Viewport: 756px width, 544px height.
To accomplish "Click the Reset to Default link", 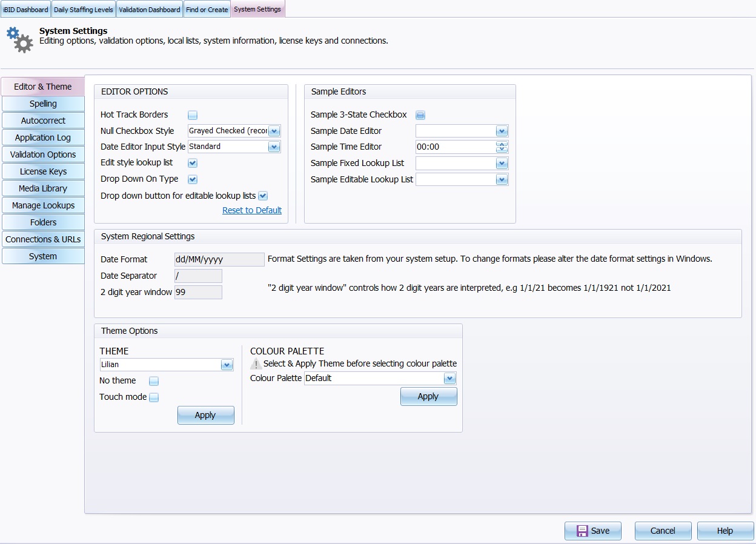I will (x=251, y=210).
